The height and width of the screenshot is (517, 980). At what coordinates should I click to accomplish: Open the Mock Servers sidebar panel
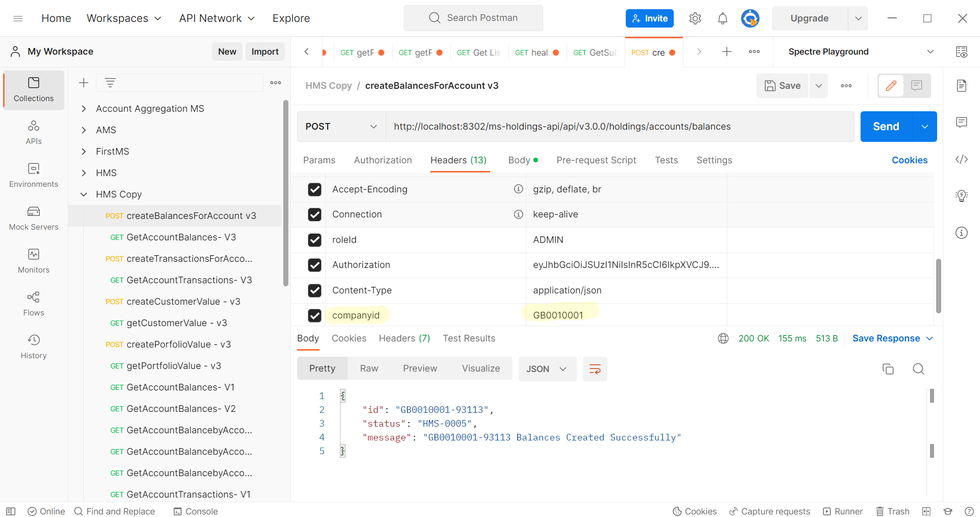[34, 218]
